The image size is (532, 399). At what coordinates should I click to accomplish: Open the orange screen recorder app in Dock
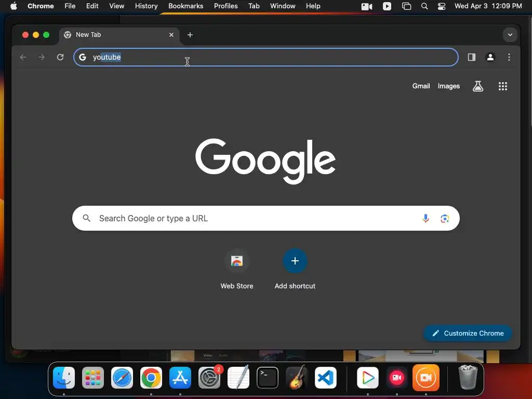click(x=426, y=378)
